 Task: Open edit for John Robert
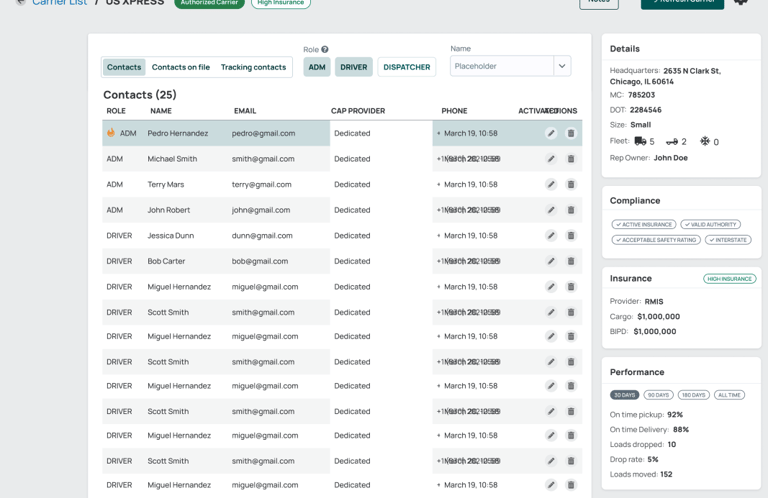tap(551, 210)
